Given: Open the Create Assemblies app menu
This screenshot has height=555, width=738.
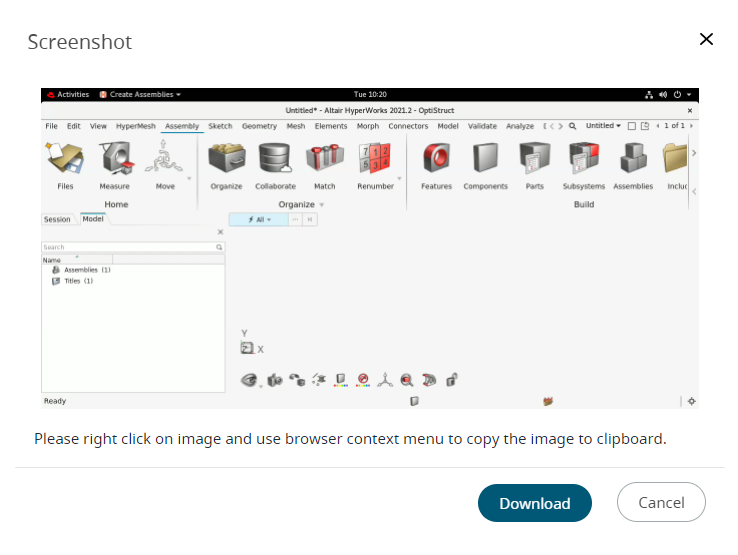Looking at the screenshot, I should (140, 95).
